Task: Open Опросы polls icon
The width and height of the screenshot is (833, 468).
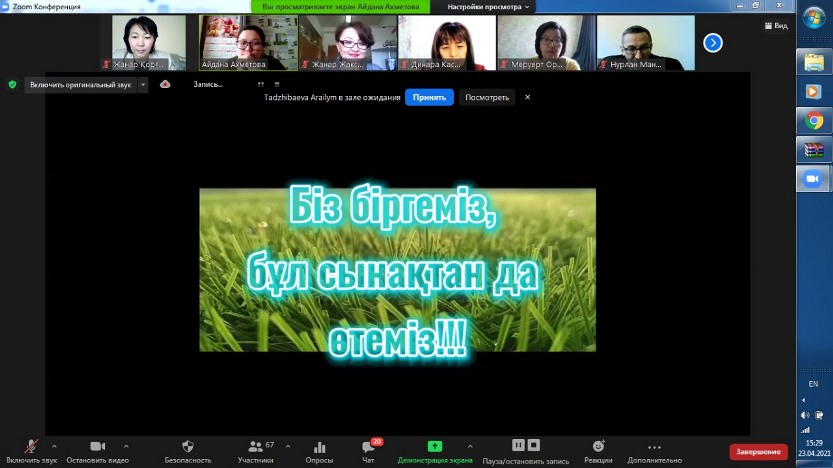Action: click(x=319, y=452)
